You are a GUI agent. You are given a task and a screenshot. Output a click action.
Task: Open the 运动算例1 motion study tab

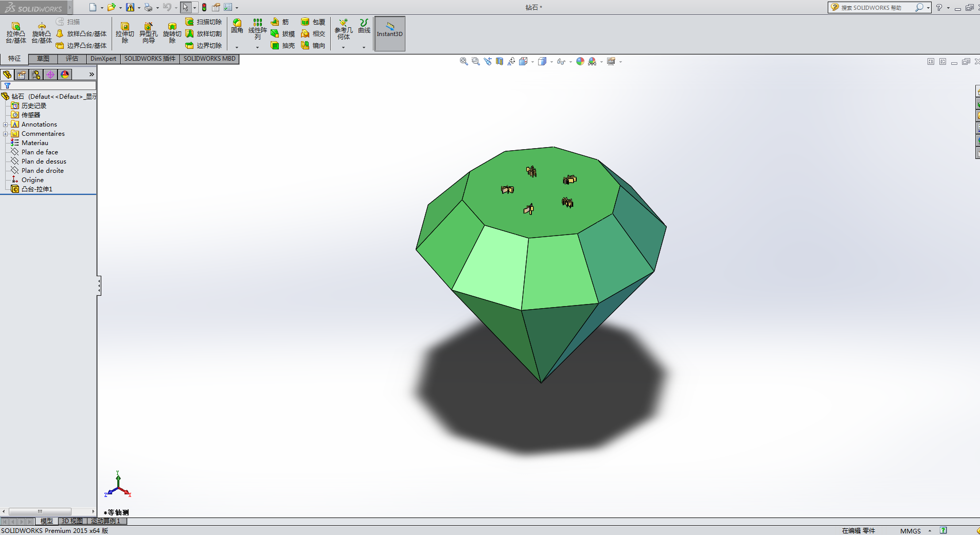click(x=105, y=521)
